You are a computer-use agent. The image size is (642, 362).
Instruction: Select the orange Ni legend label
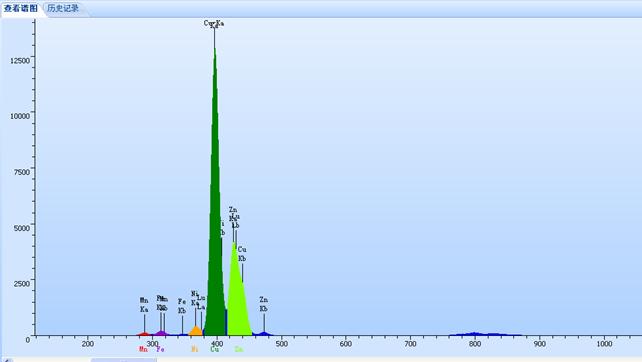click(194, 349)
